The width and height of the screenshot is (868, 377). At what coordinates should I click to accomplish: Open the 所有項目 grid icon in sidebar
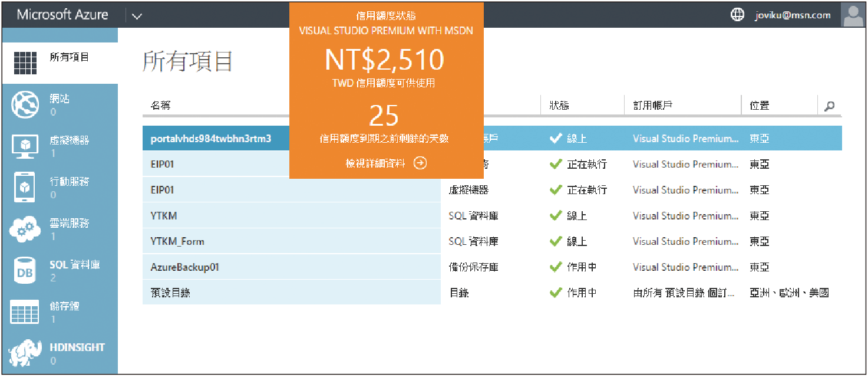25,63
